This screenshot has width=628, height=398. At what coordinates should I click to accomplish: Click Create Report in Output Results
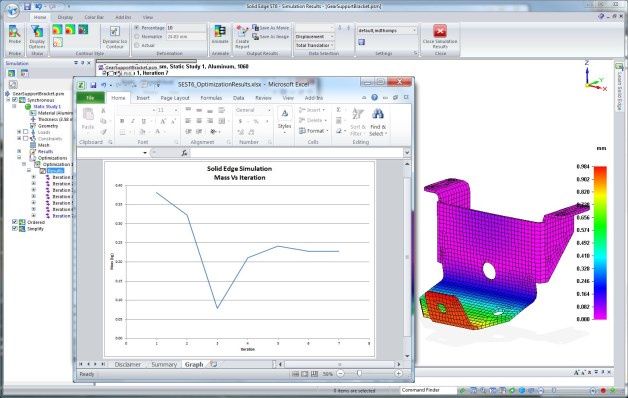[x=242, y=36]
